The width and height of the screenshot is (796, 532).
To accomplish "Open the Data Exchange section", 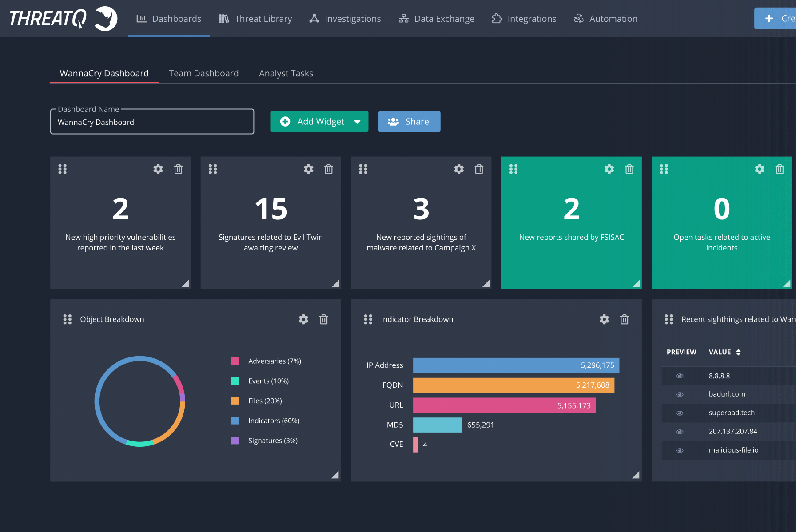I will pyautogui.click(x=437, y=19).
